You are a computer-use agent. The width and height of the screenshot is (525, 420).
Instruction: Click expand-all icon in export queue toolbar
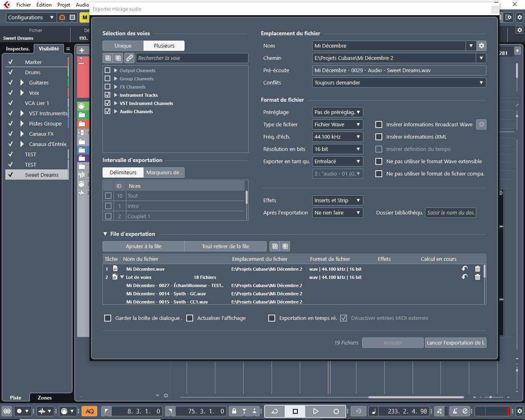(275, 246)
